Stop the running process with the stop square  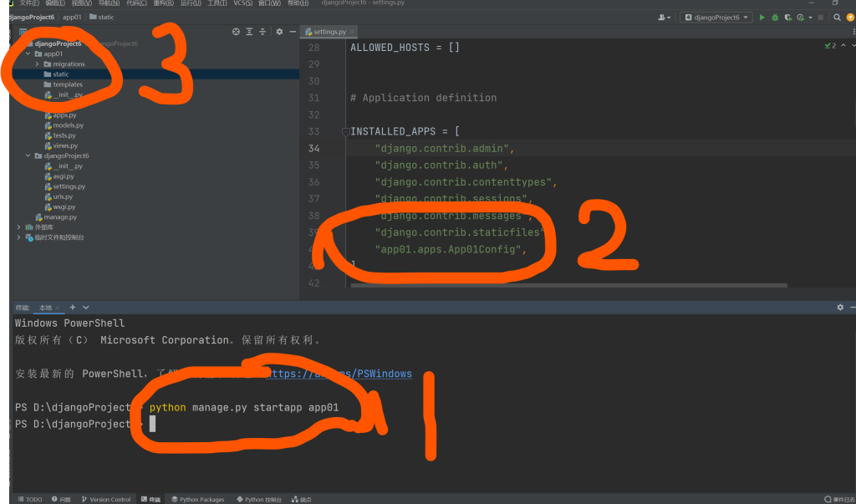[820, 17]
